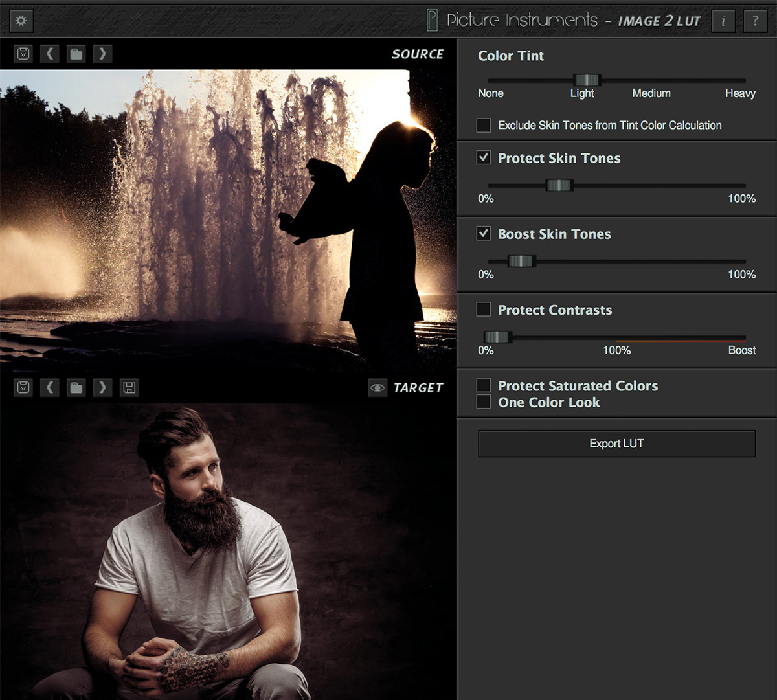Uncheck the Protect Skin Tones checkbox

click(484, 158)
